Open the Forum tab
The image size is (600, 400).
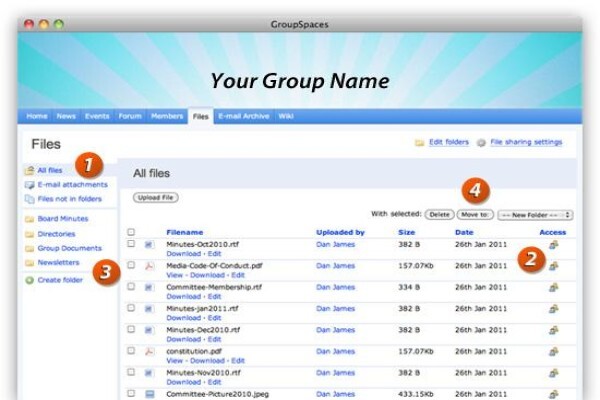point(130,116)
